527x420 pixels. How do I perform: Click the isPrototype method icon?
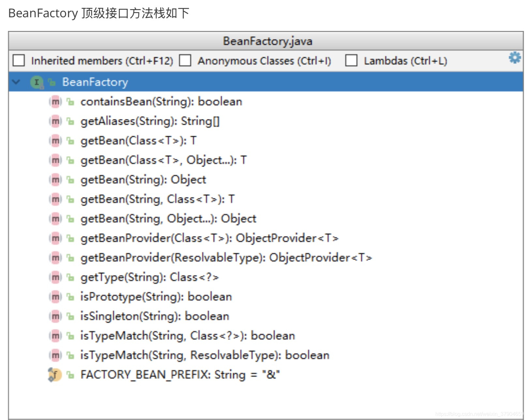[x=55, y=297]
